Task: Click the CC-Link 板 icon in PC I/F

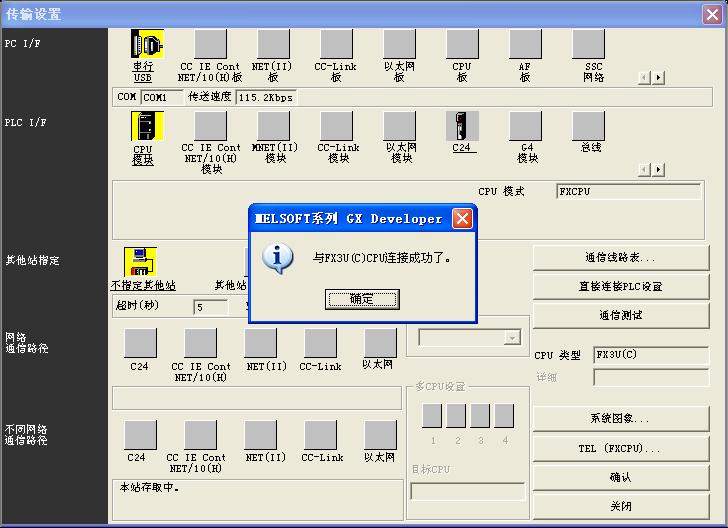Action: (336, 45)
